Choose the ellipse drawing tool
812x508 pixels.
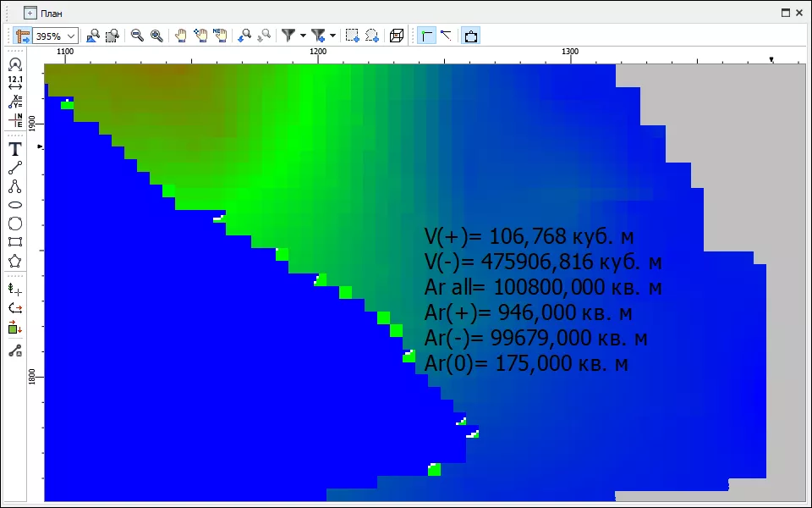14,205
